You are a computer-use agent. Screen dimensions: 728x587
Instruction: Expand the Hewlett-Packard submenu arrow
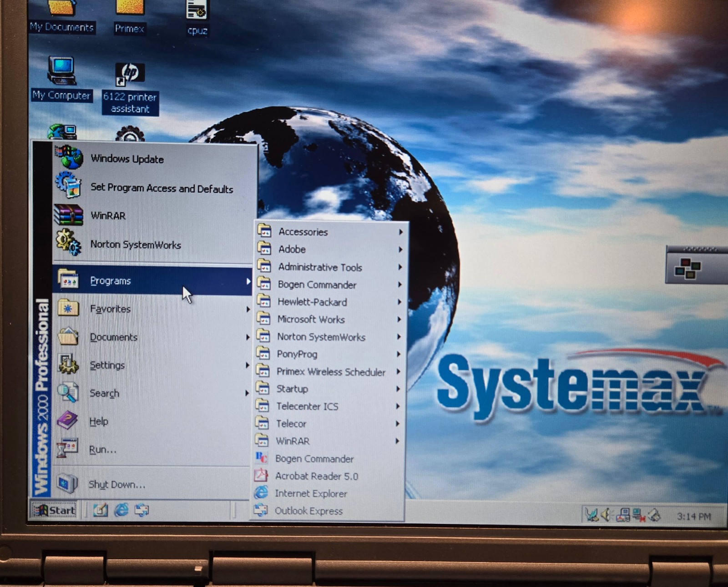(399, 302)
